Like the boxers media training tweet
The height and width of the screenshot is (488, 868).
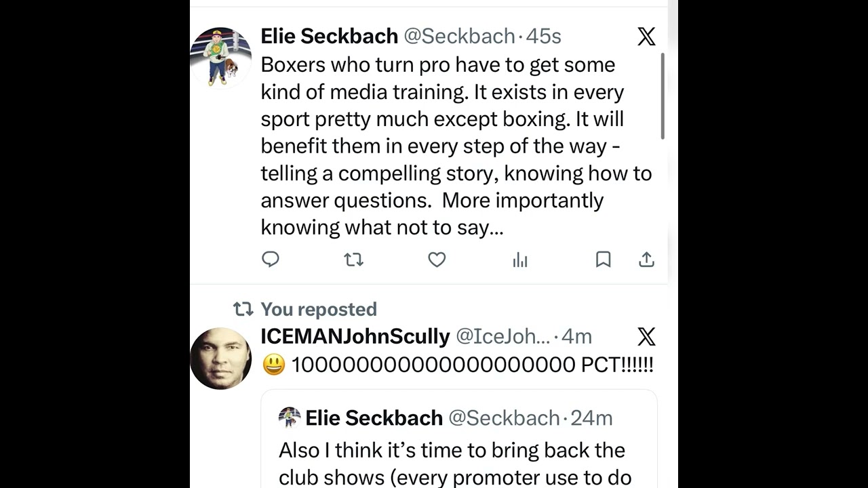[437, 260]
